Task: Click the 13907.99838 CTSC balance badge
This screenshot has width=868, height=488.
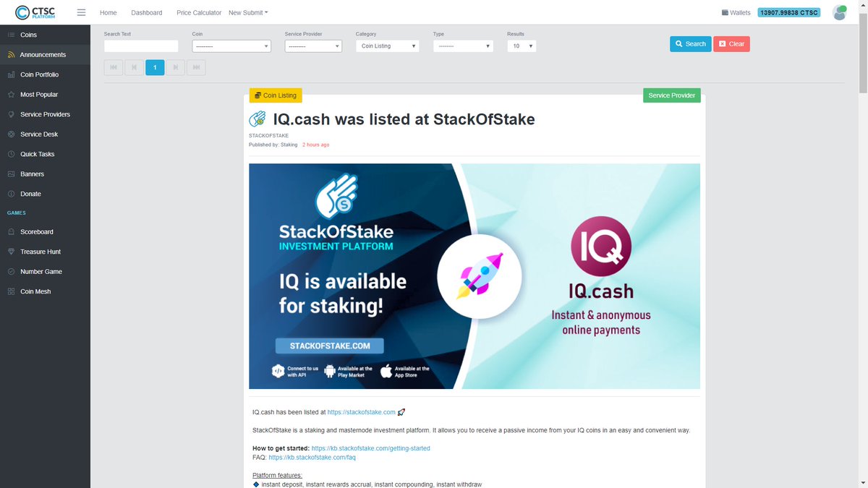Action: coord(789,12)
